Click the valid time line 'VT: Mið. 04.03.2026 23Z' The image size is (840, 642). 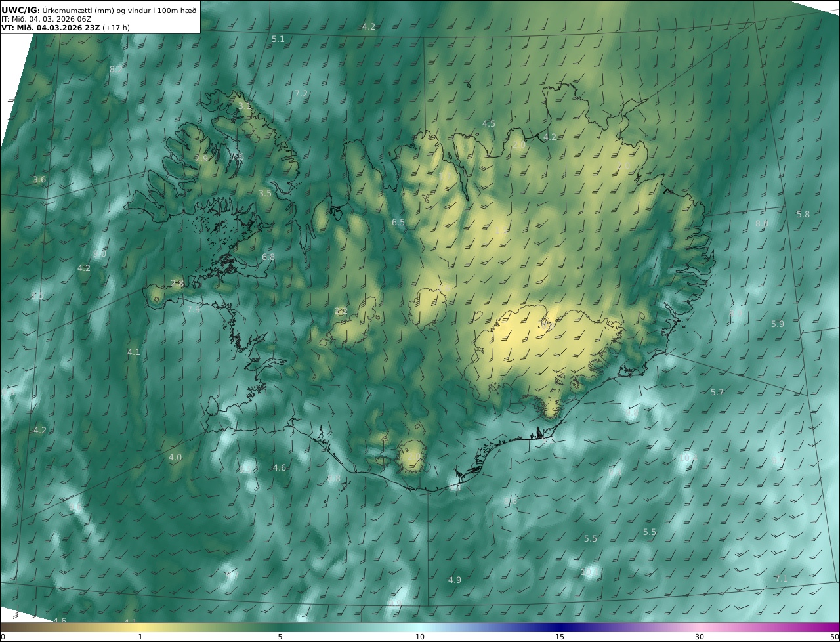51,28
